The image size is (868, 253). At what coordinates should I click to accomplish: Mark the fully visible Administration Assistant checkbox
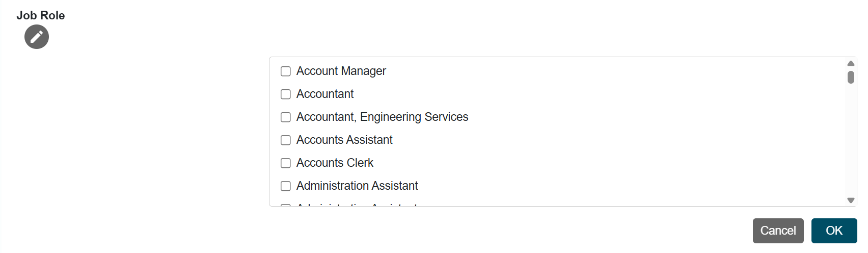(286, 186)
